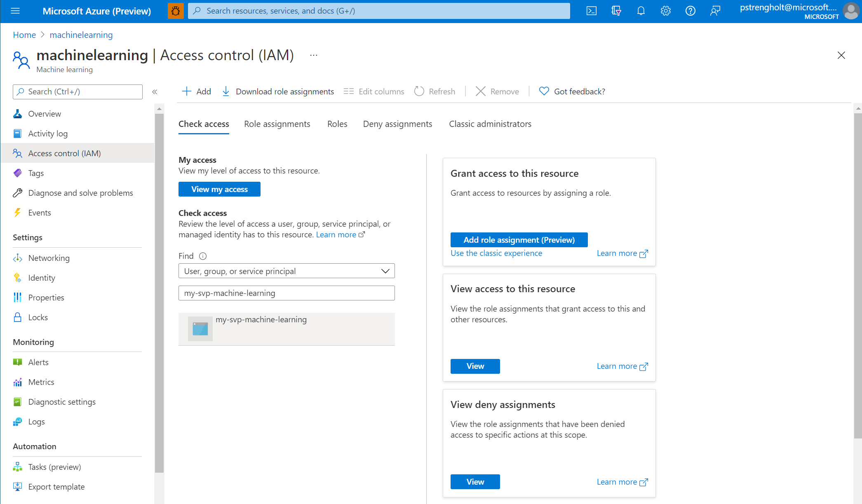This screenshot has height=504, width=862.
Task: Click the left menu vertical scrollbar
Action: 159,293
